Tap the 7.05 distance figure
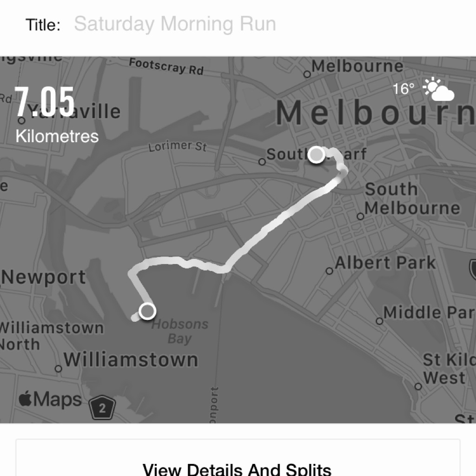This screenshot has height=476, width=476. pyautogui.click(x=45, y=102)
